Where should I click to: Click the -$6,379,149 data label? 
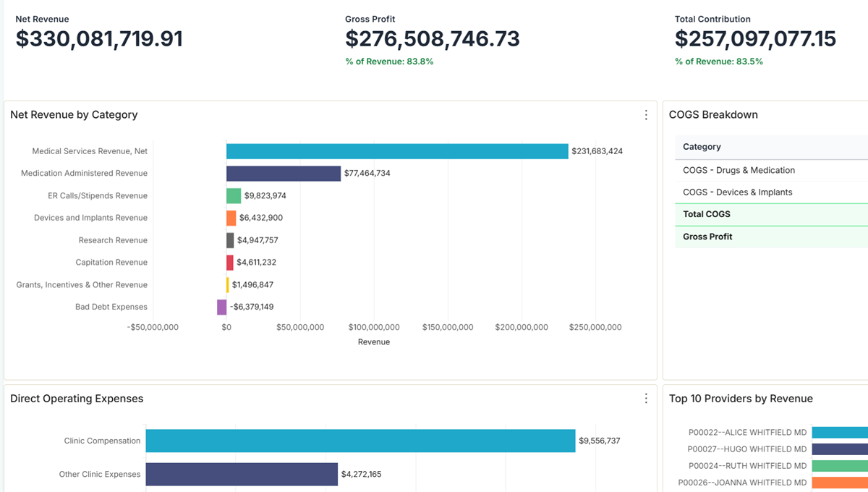252,307
